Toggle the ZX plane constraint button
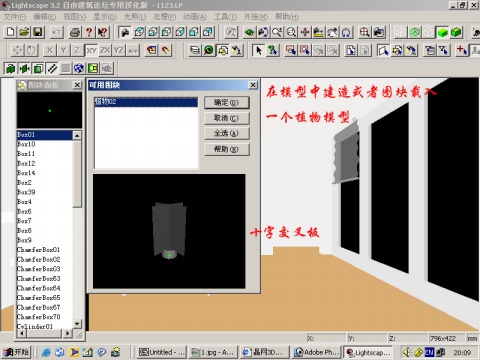 [105, 50]
